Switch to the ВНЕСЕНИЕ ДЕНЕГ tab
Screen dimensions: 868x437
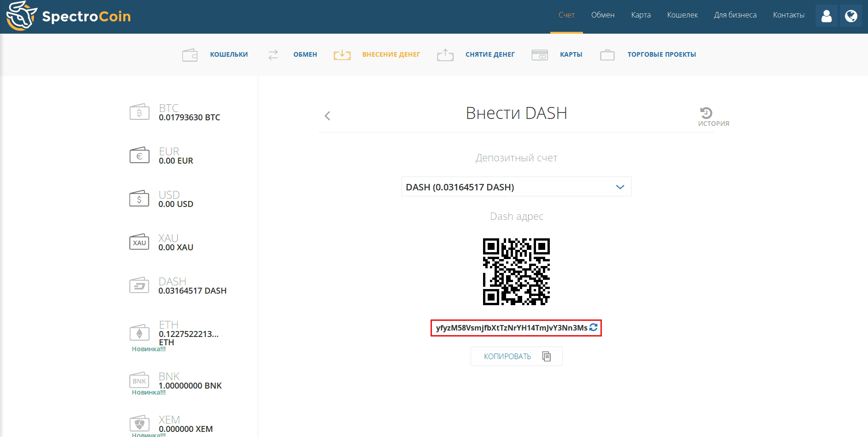tap(391, 55)
